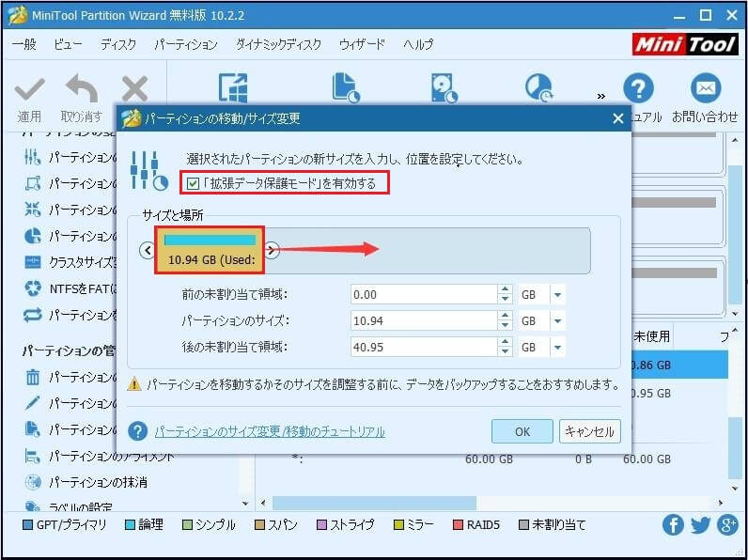
Task: Open the 一般 menu
Action: coord(23,44)
